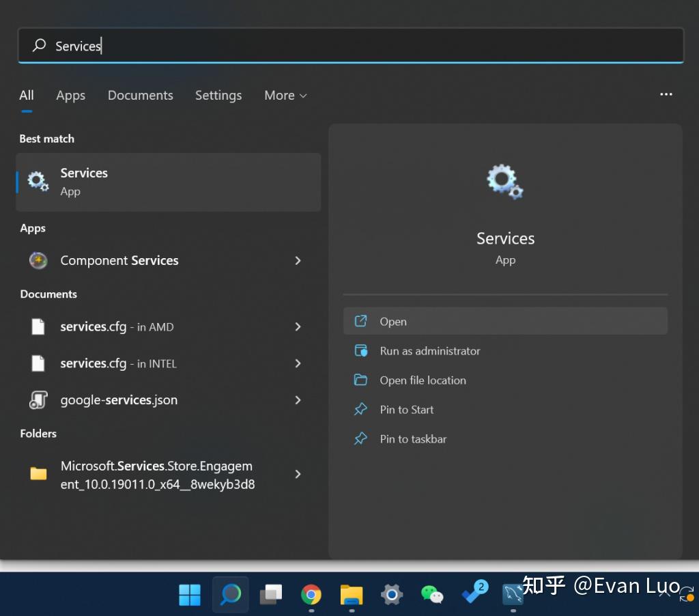Expand options for Component Services
Screen dimensions: 699x616
coord(298,260)
